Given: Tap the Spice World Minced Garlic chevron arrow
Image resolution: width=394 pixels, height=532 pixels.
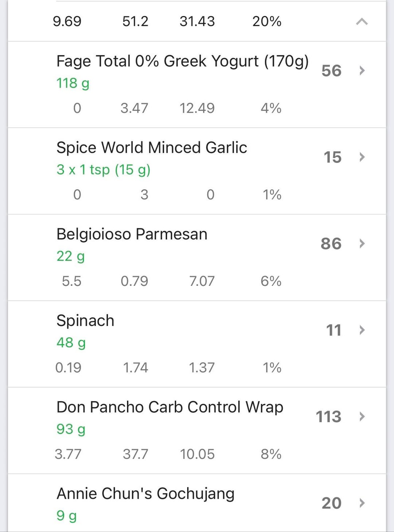Looking at the screenshot, I should pos(362,157).
